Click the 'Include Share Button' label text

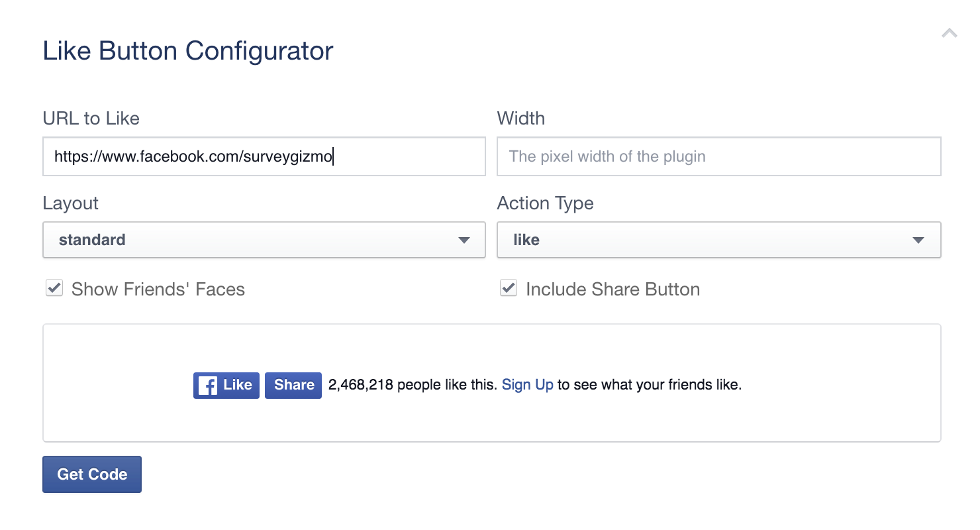point(612,290)
